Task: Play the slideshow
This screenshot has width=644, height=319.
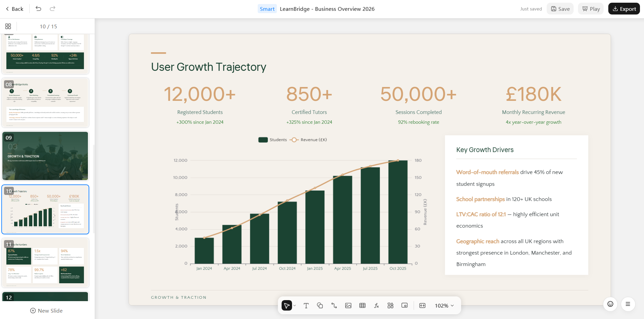Action: [x=591, y=9]
